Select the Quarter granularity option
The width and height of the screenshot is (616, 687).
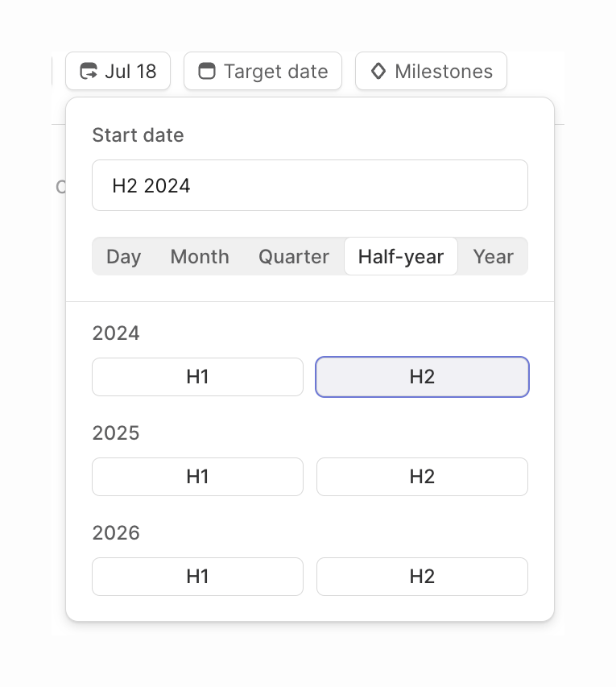point(293,256)
